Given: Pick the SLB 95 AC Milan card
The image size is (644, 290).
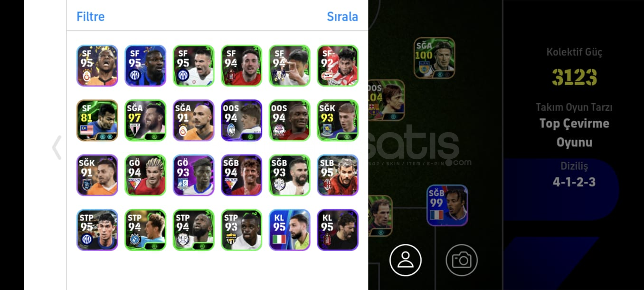Looking at the screenshot, I should [x=338, y=175].
